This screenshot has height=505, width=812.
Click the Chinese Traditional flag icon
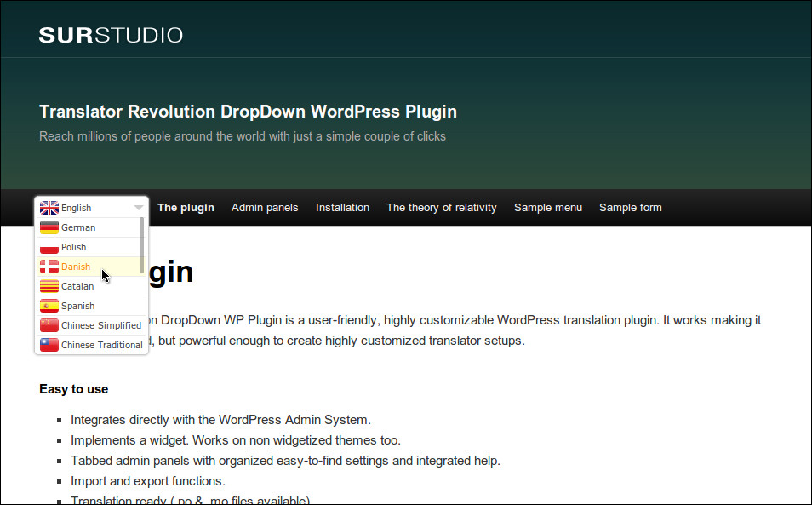49,345
